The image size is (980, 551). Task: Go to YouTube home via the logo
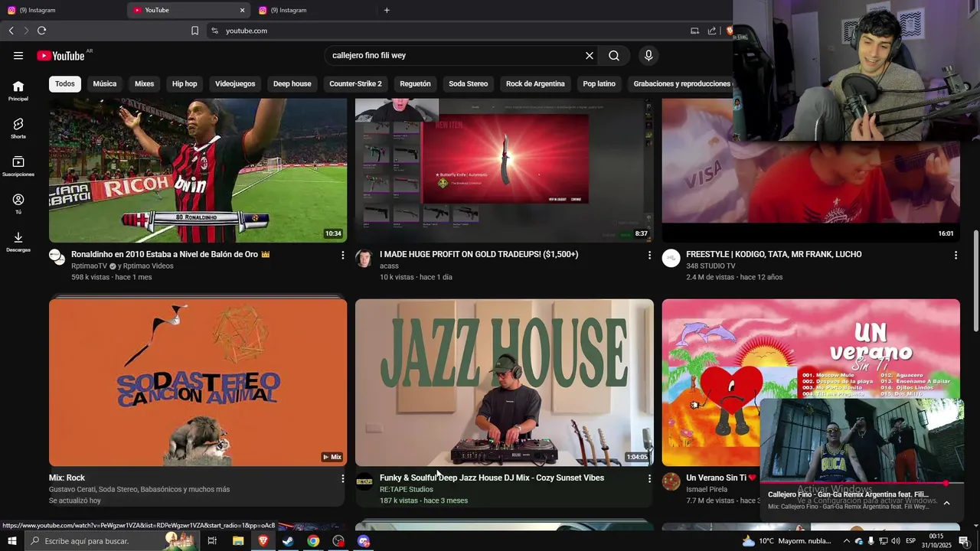point(60,55)
